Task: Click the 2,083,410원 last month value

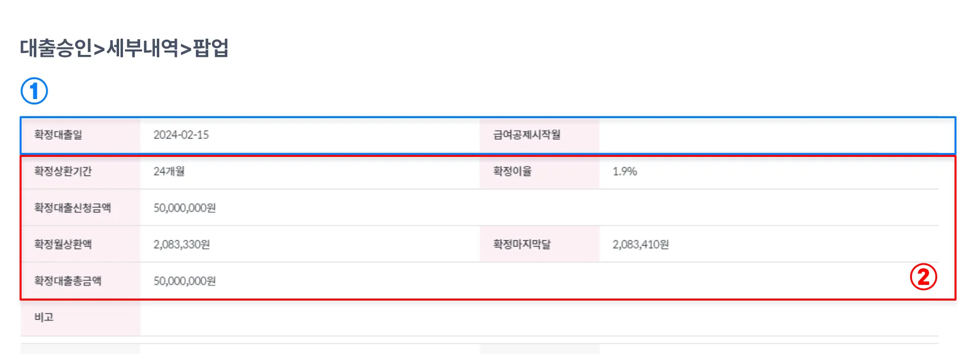Action: (640, 244)
